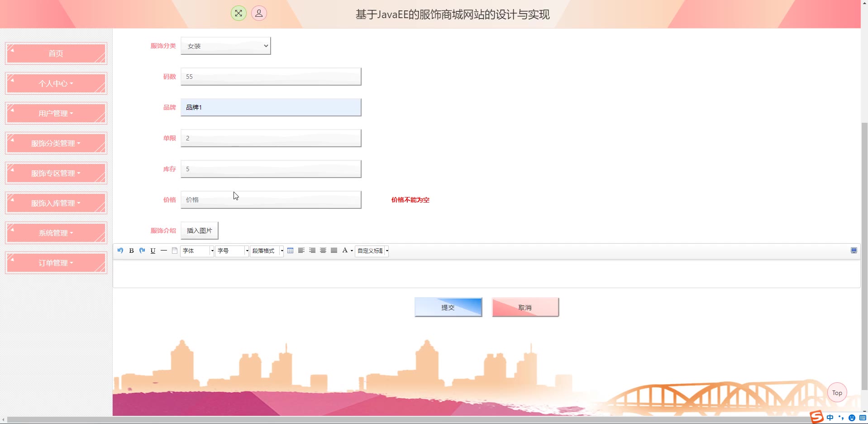The height and width of the screenshot is (424, 868).
Task: Go to 首页 in the sidebar
Action: click(x=56, y=53)
